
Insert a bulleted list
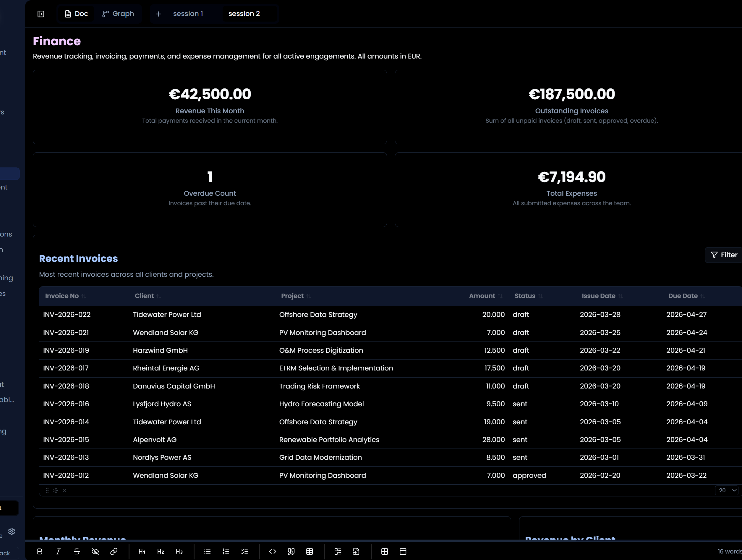[207, 551]
